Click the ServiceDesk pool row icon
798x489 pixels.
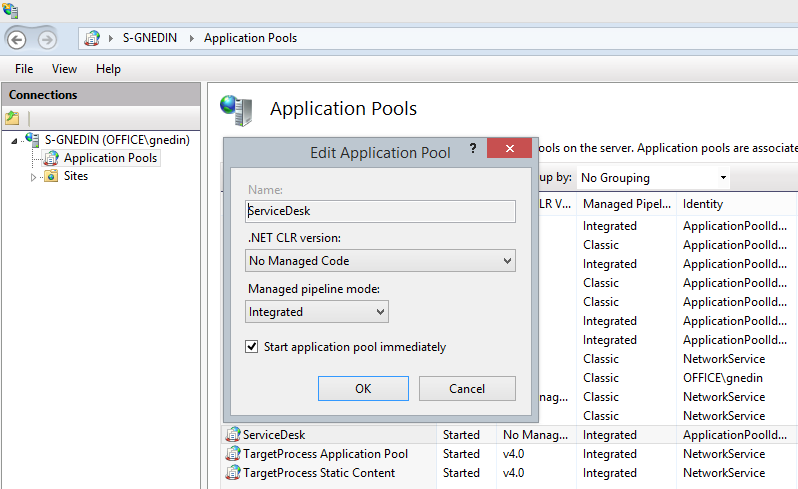(x=233, y=435)
